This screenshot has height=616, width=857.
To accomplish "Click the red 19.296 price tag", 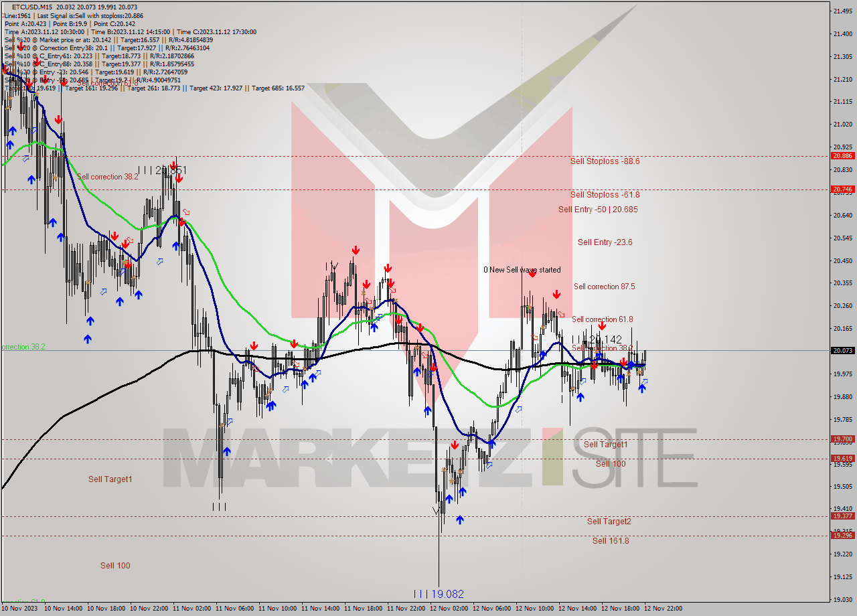I will coord(842,535).
